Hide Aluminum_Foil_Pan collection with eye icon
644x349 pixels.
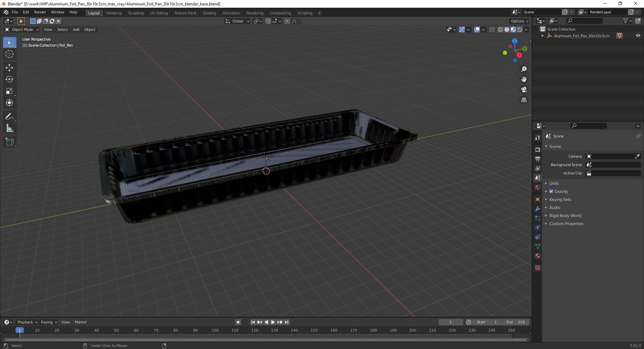(638, 36)
